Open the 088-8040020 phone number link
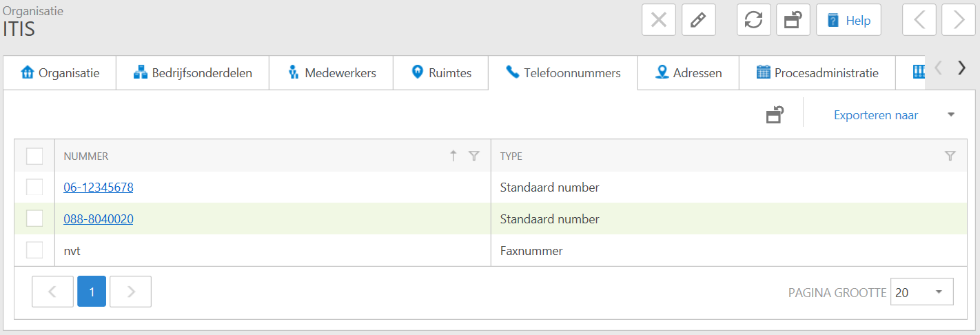The image size is (980, 335). pyautogui.click(x=99, y=219)
